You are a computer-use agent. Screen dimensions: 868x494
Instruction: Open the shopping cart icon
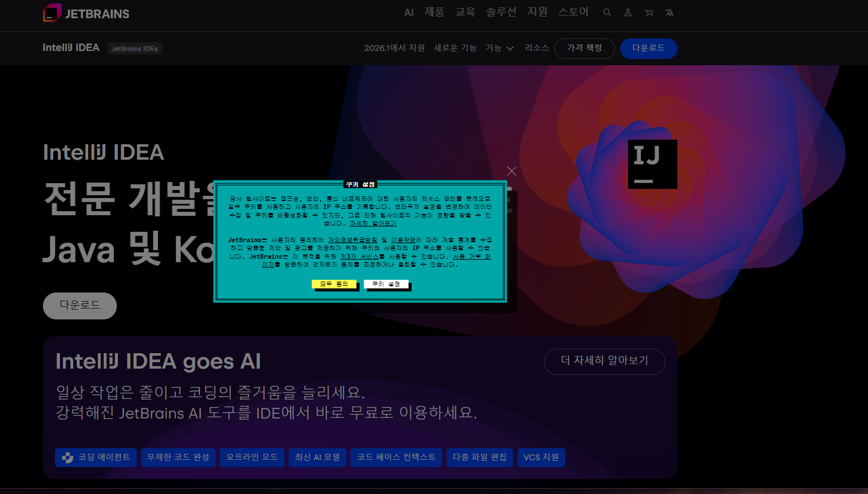(x=649, y=12)
